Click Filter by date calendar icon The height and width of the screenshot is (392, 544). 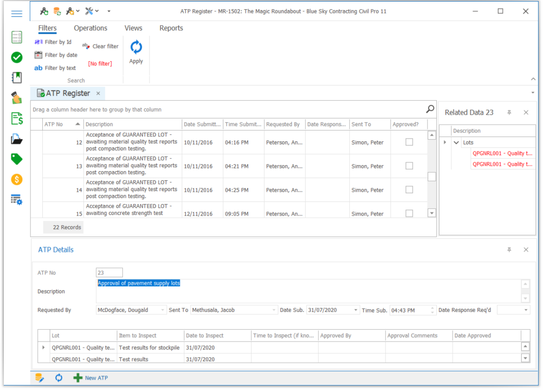38,55
